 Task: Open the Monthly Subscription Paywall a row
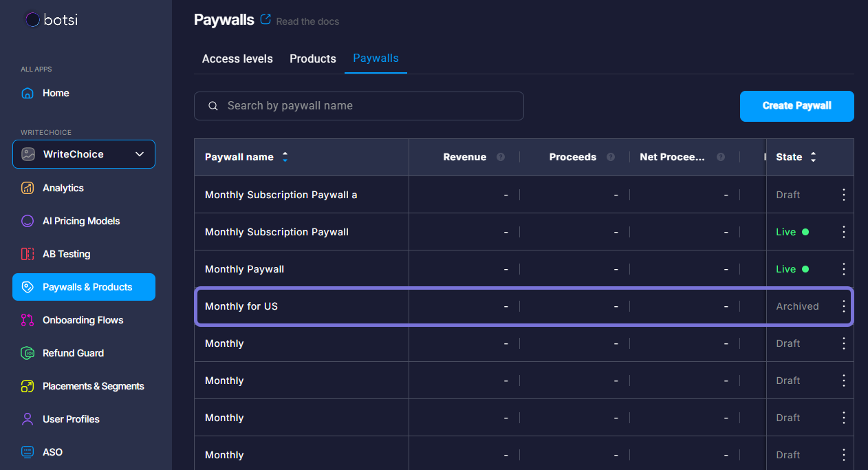pos(281,195)
